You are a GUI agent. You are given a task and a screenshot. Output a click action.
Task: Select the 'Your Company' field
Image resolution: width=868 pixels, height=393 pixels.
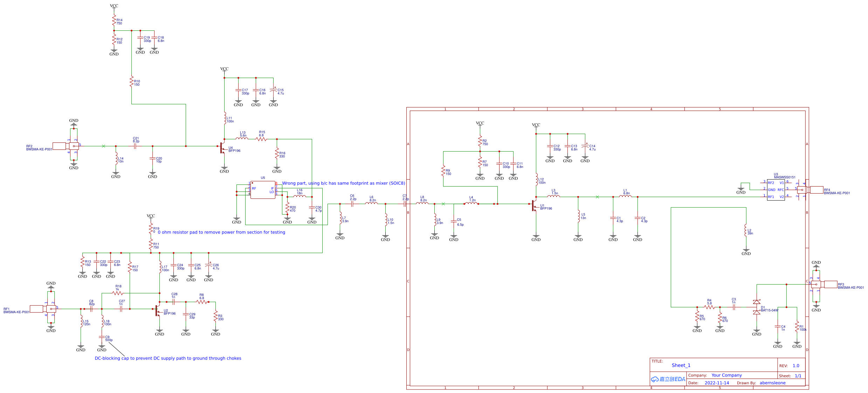point(726,375)
